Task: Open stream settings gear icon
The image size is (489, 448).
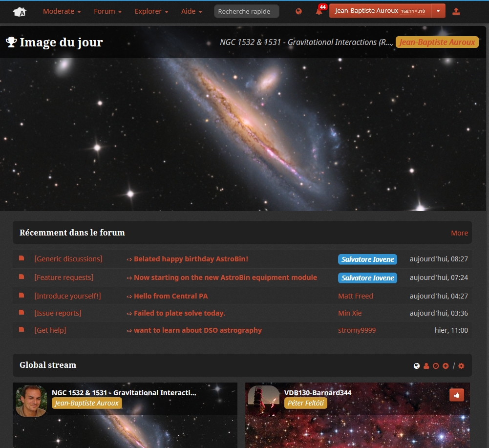Action: point(461,366)
